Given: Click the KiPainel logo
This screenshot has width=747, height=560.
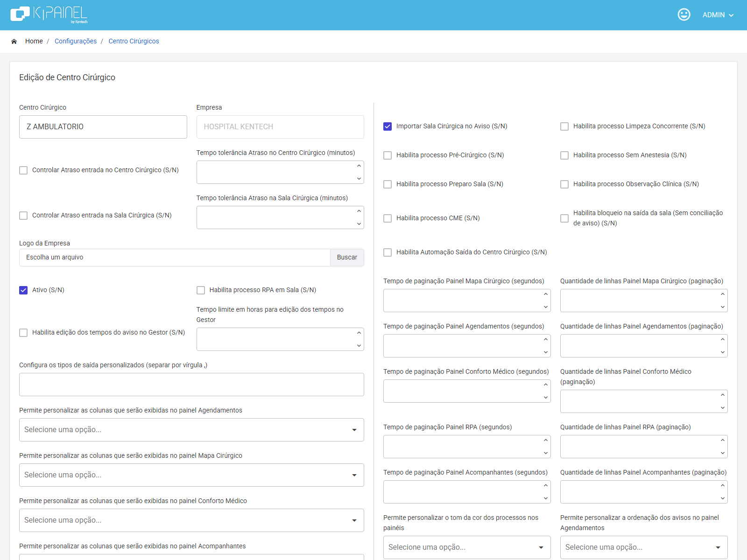Looking at the screenshot, I should click(x=49, y=14).
